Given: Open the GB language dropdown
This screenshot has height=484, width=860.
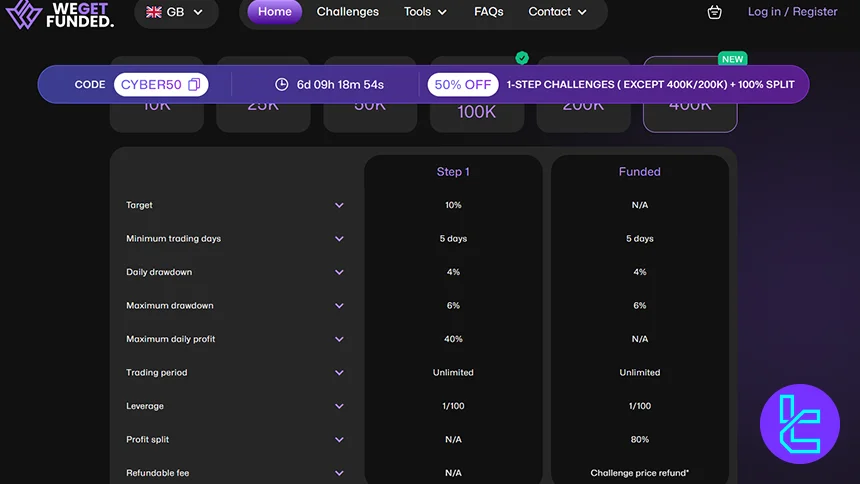Looking at the screenshot, I should tap(175, 12).
